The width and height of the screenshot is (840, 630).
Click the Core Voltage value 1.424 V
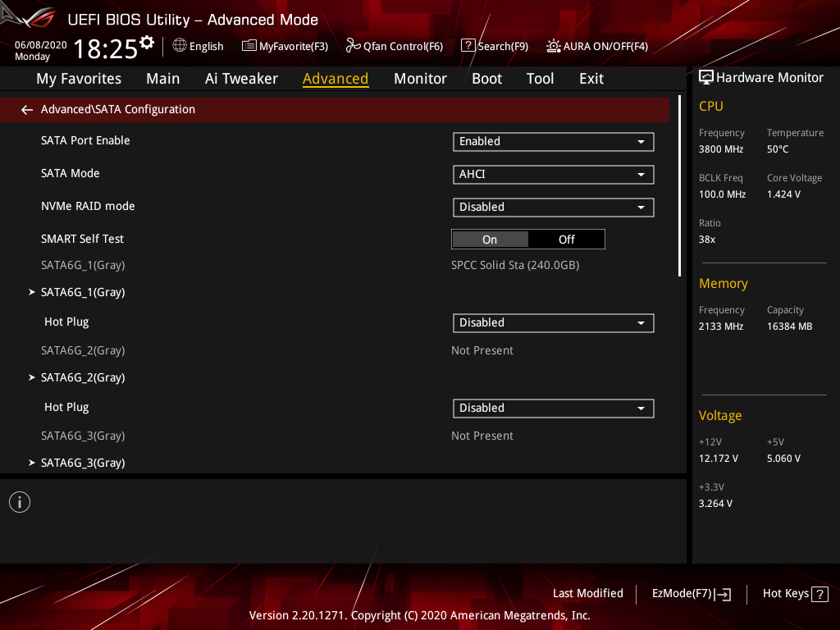tap(783, 194)
